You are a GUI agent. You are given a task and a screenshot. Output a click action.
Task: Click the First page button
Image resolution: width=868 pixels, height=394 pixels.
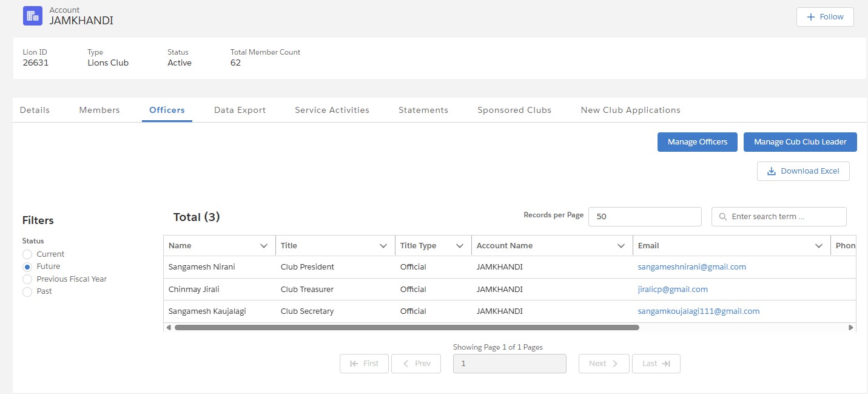(x=365, y=364)
